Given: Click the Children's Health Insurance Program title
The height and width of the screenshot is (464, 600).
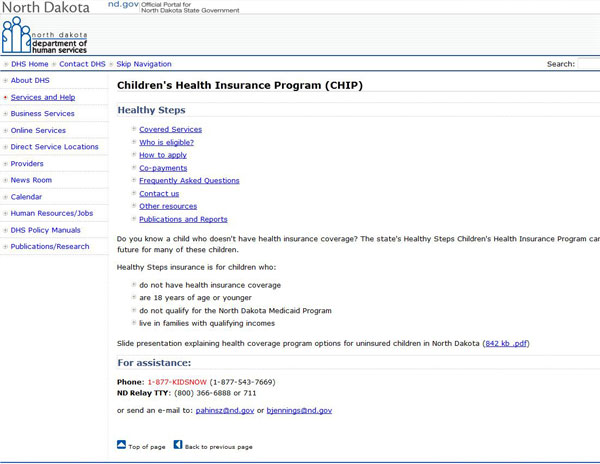Looking at the screenshot, I should coord(240,85).
